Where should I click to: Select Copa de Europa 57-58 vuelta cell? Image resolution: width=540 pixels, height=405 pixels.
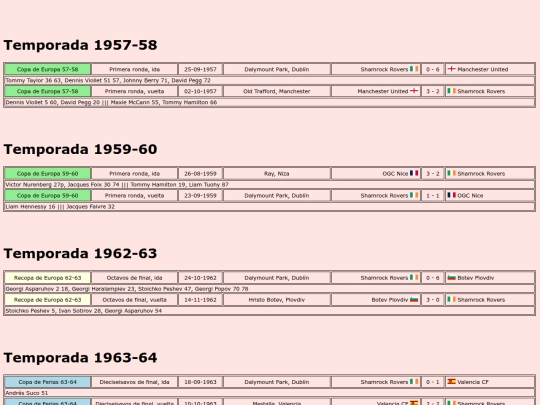[48, 91]
